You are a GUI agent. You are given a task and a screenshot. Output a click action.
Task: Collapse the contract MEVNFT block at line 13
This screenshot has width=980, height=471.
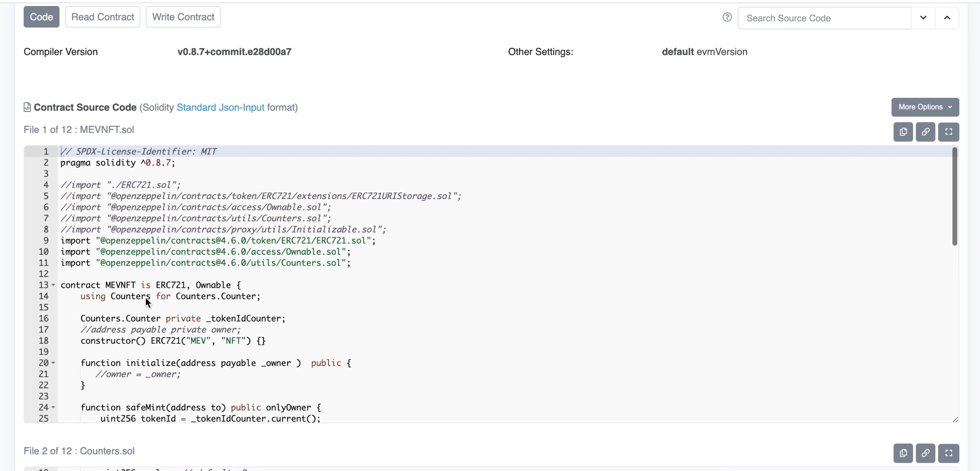53,285
